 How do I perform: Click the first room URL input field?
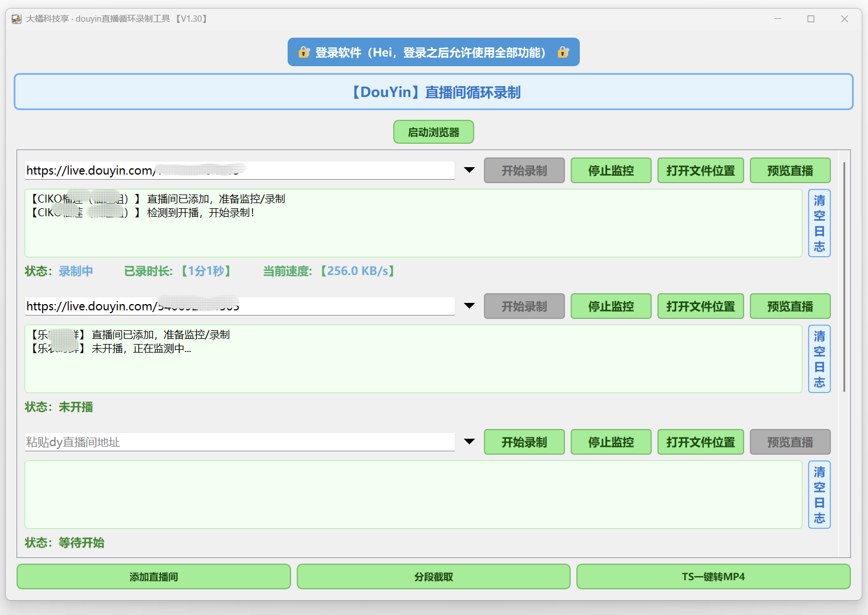tap(240, 171)
